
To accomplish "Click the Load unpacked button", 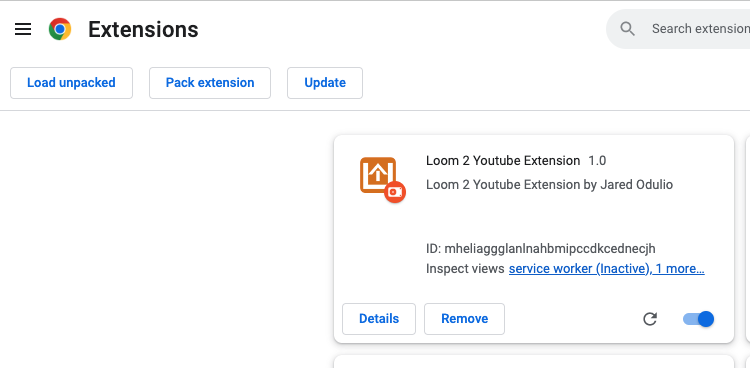I will (71, 83).
